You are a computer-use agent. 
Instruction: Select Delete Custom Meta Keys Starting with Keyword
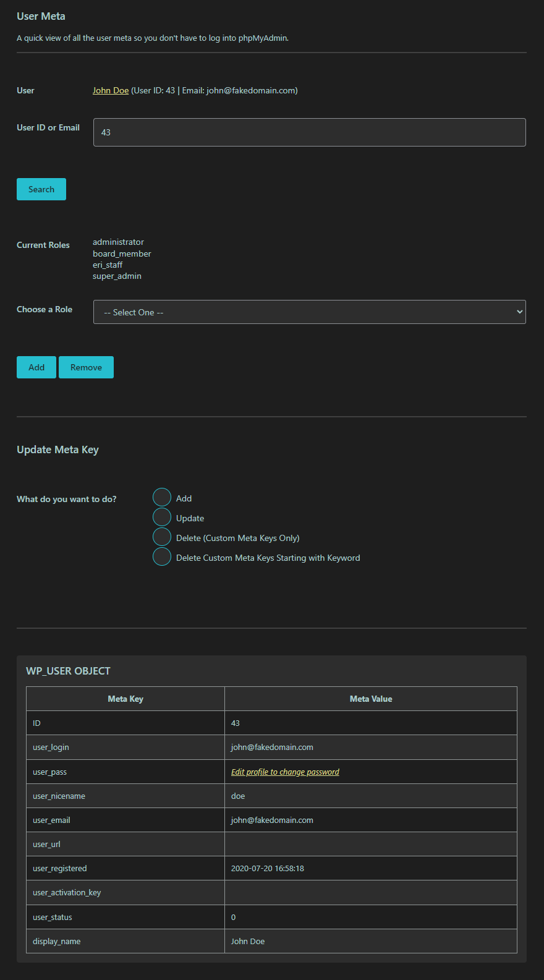coord(162,556)
